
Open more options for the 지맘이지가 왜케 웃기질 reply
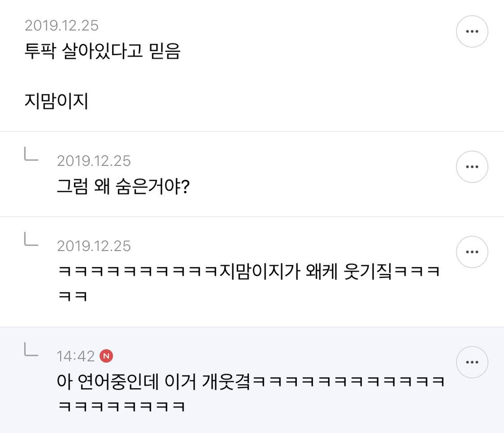(472, 252)
